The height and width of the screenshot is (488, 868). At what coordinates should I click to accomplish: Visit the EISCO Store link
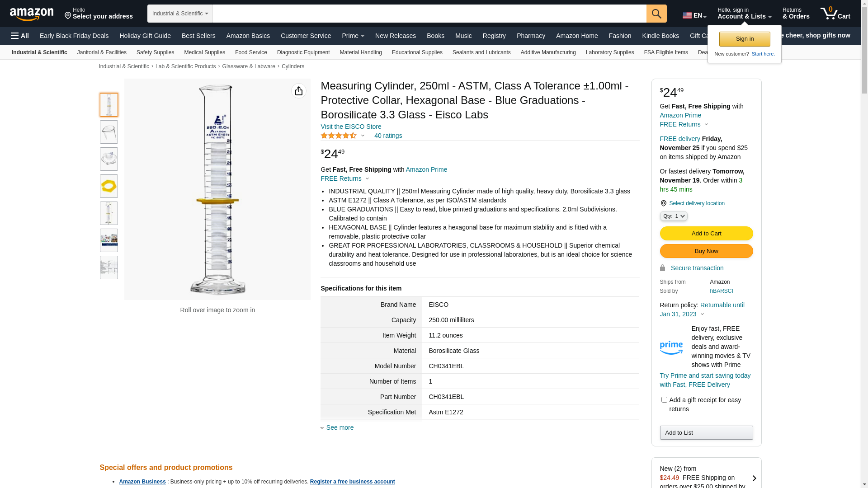[x=351, y=127]
